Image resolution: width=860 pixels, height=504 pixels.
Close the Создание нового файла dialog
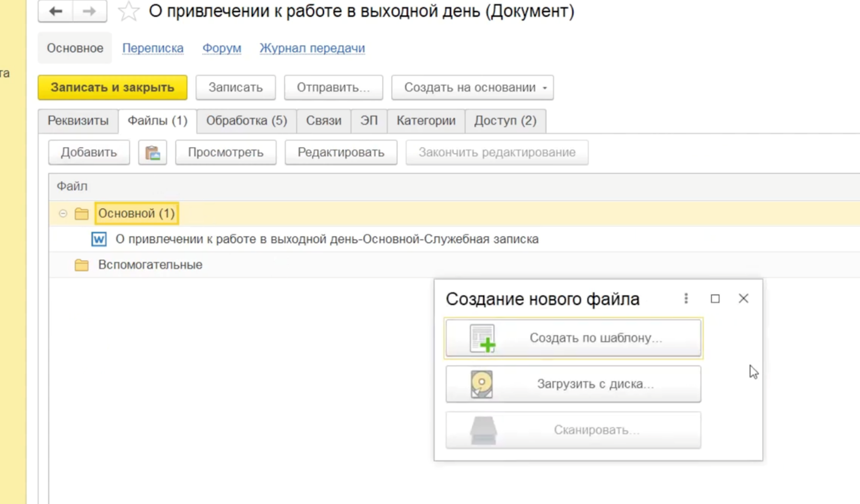[x=743, y=298]
